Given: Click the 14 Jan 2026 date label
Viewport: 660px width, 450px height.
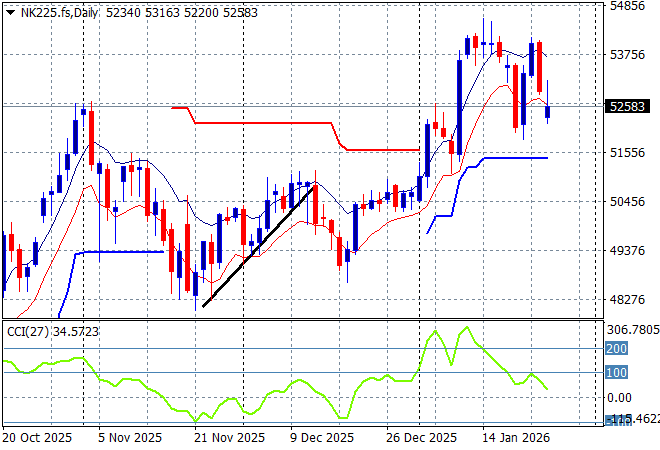Looking at the screenshot, I should [x=516, y=438].
